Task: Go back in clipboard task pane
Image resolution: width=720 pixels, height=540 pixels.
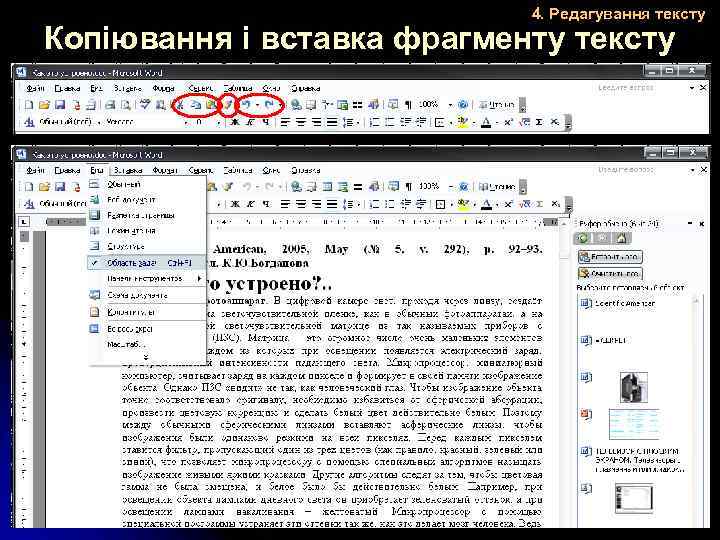Action: [583, 238]
